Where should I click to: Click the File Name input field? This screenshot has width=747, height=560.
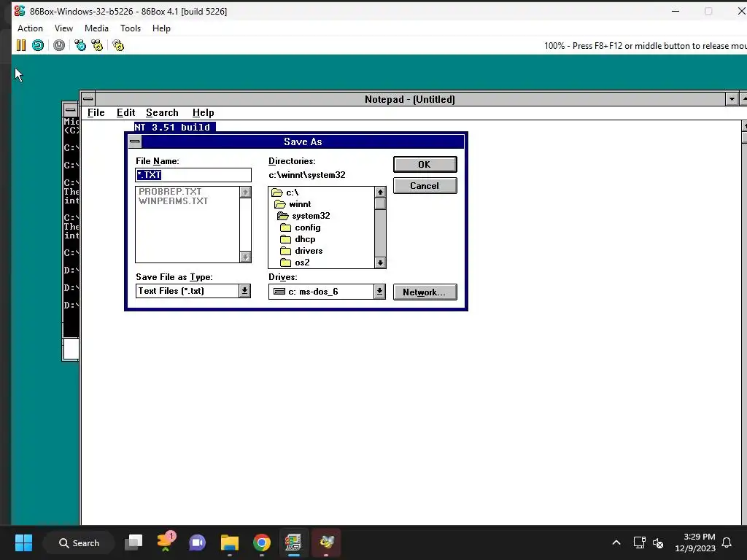(x=193, y=175)
